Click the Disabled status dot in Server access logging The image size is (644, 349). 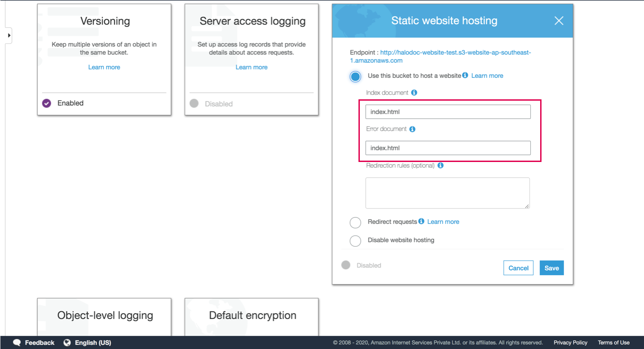coord(194,103)
